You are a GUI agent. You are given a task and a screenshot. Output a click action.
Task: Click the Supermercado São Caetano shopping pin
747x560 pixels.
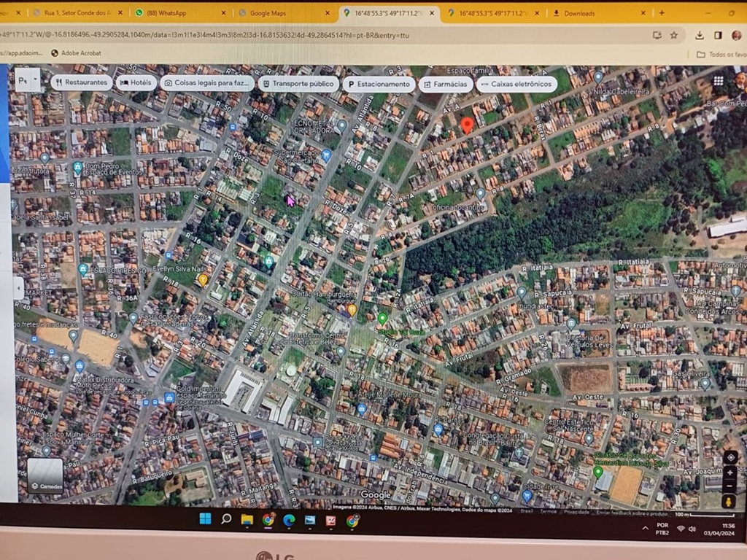tap(326, 155)
